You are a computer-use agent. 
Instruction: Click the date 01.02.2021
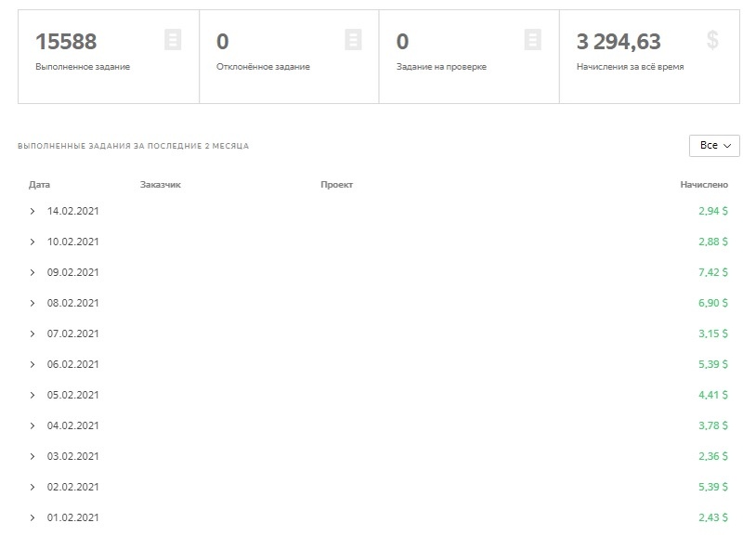pyautogui.click(x=72, y=517)
